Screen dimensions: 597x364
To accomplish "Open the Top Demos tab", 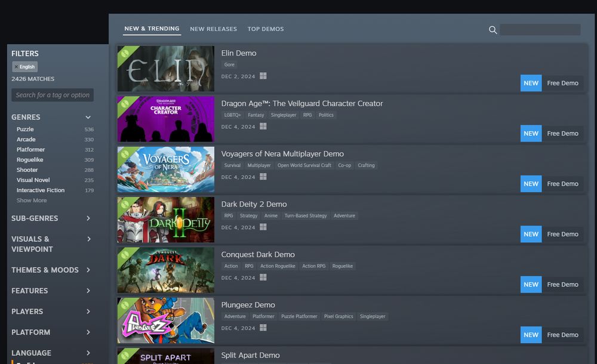I will coord(266,29).
